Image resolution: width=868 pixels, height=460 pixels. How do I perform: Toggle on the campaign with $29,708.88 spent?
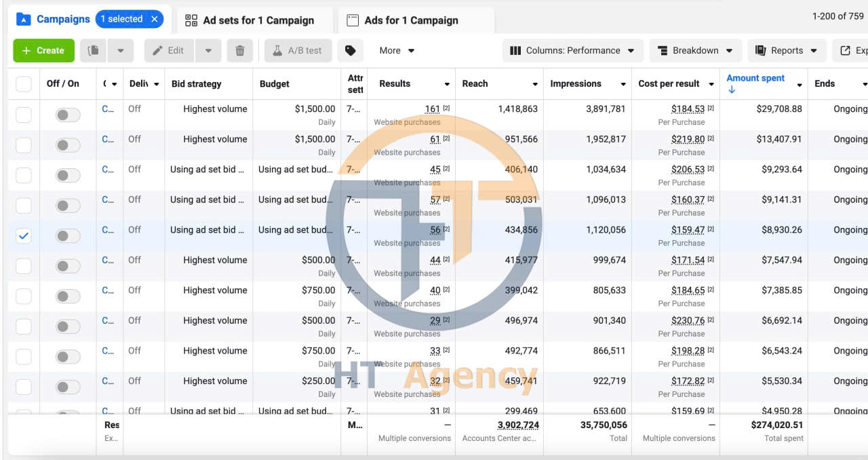[68, 115]
